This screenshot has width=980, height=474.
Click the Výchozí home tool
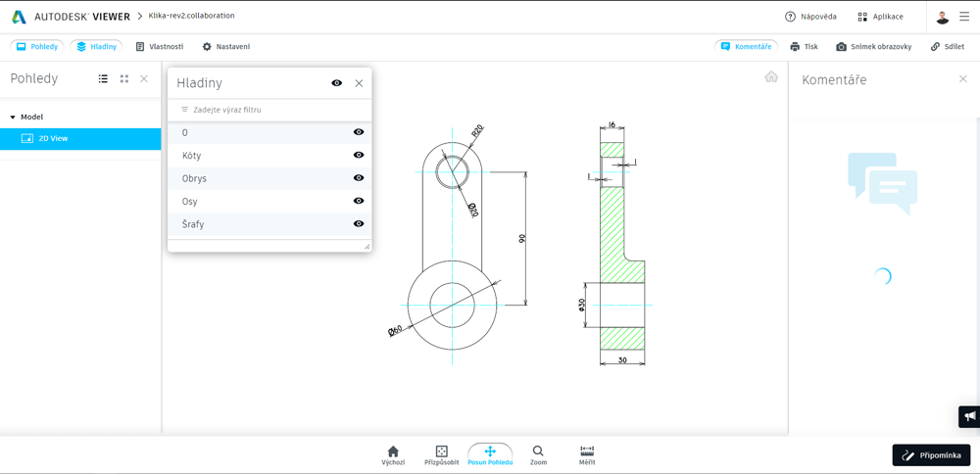393,456
